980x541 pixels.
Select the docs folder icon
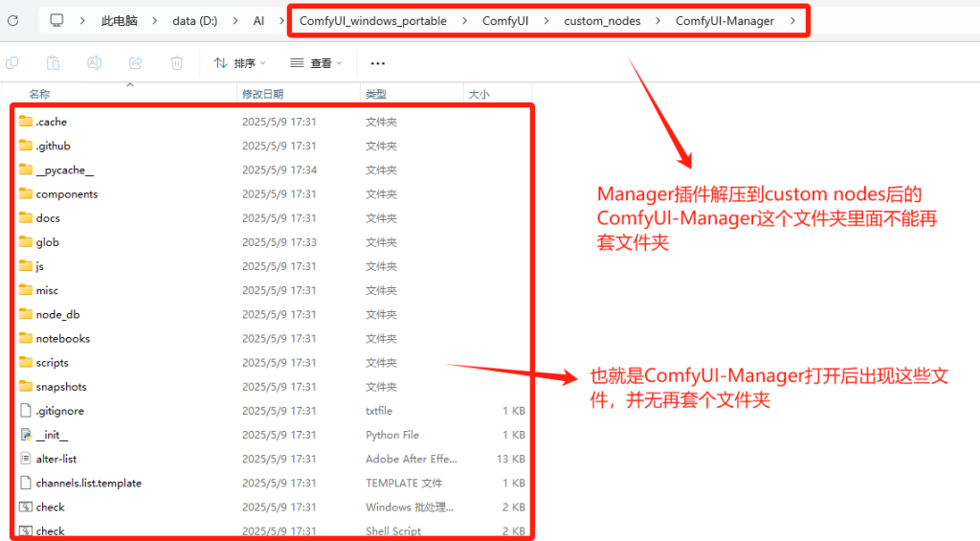(x=26, y=217)
